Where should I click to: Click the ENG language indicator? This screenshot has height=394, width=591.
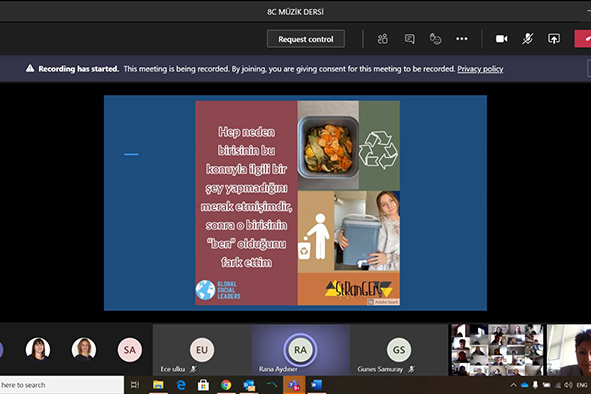pyautogui.click(x=582, y=385)
